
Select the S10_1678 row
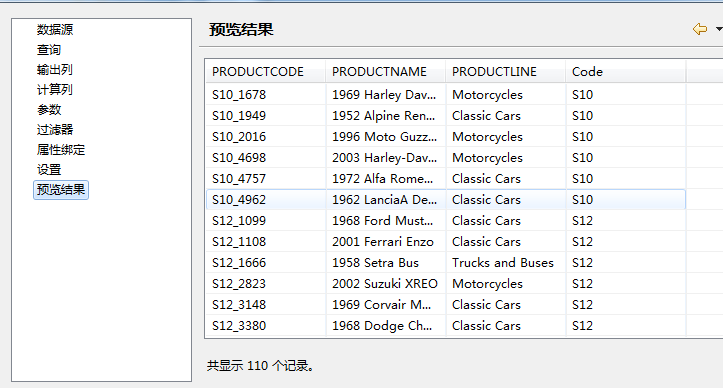[x=446, y=95]
